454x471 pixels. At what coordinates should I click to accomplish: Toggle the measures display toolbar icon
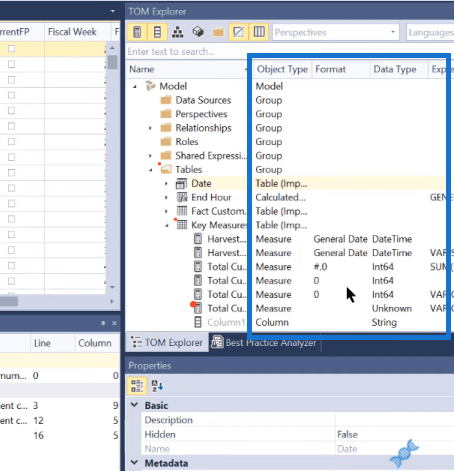click(137, 32)
